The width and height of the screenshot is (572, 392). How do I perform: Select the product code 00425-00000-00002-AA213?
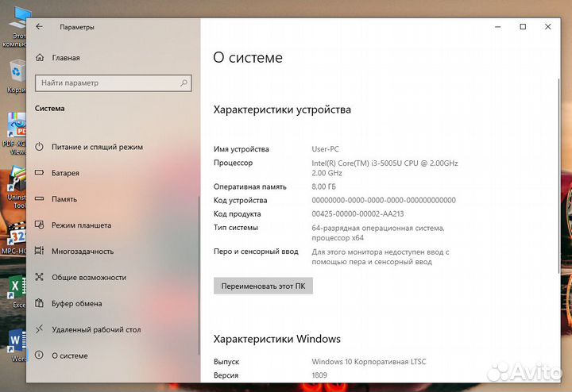click(357, 213)
